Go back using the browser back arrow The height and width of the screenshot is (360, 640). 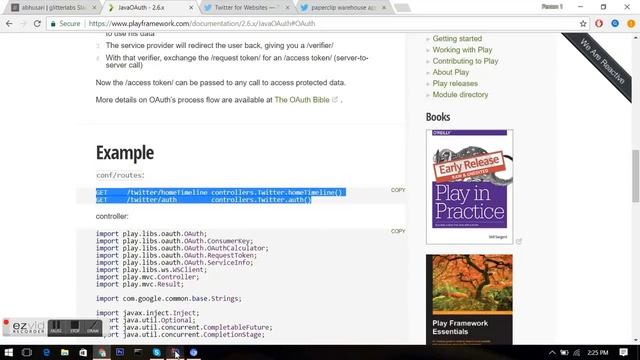pos(9,24)
